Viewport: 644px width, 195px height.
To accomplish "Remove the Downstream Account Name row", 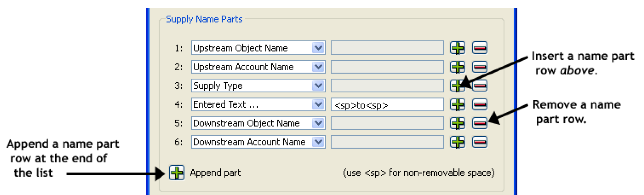I will [479, 142].
